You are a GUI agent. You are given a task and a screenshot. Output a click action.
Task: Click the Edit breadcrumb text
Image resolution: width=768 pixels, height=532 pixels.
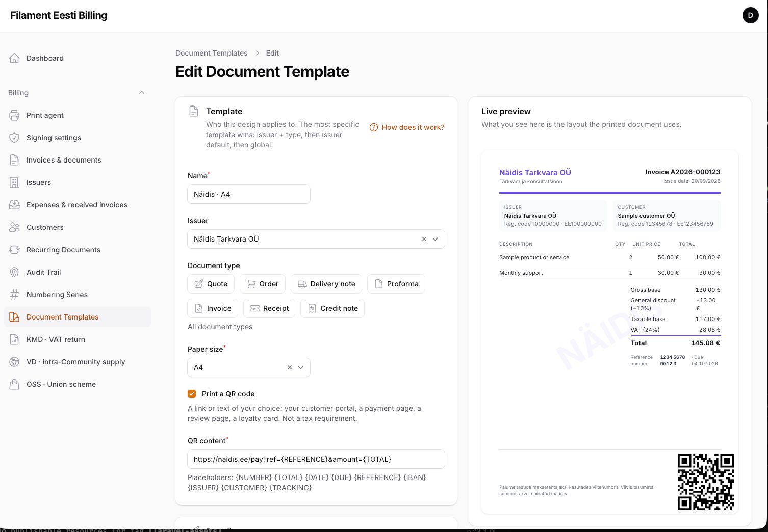coord(272,53)
